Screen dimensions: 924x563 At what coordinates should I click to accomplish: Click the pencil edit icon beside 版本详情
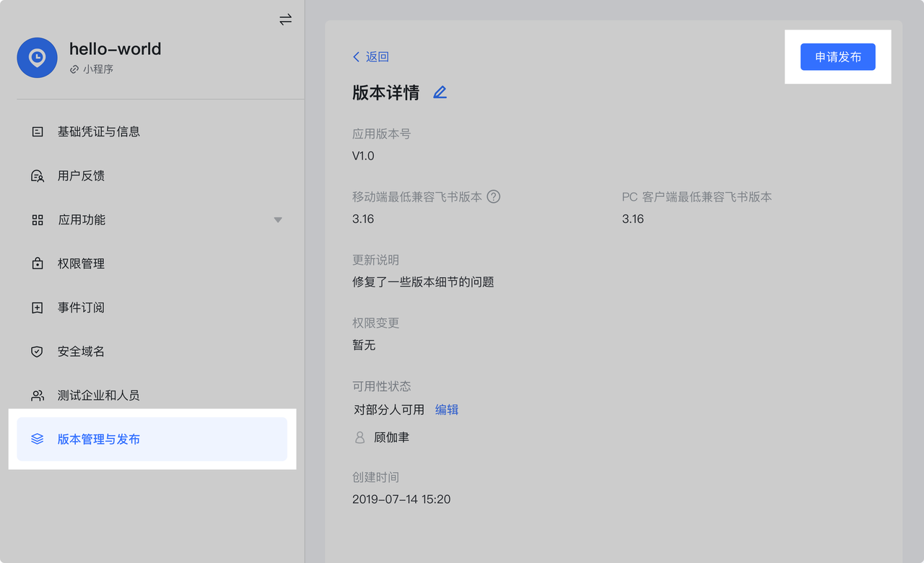pyautogui.click(x=440, y=92)
